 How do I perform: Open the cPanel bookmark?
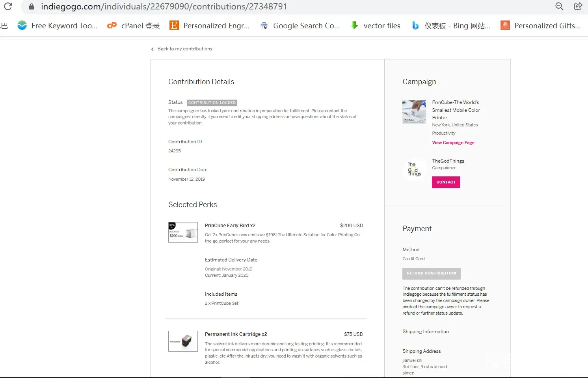tap(134, 26)
